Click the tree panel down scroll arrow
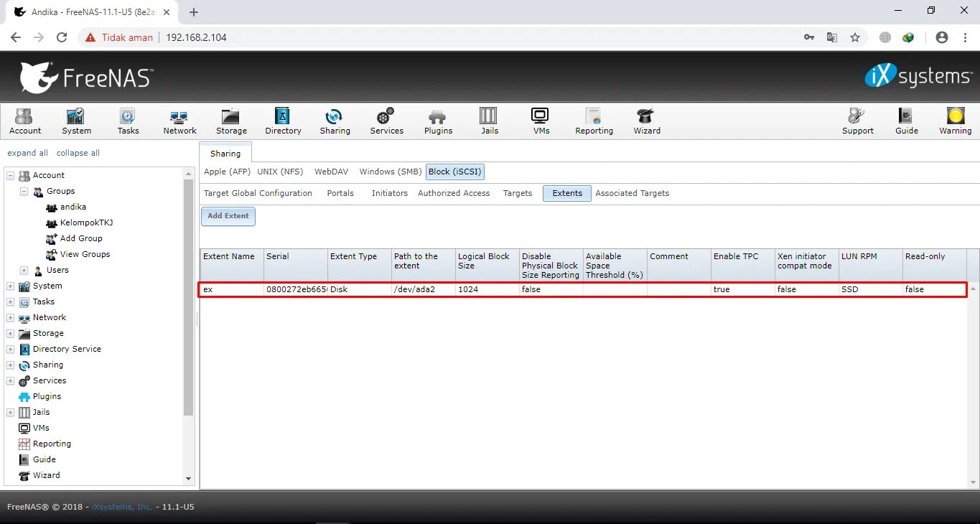Image resolution: width=980 pixels, height=524 pixels. tap(189, 479)
